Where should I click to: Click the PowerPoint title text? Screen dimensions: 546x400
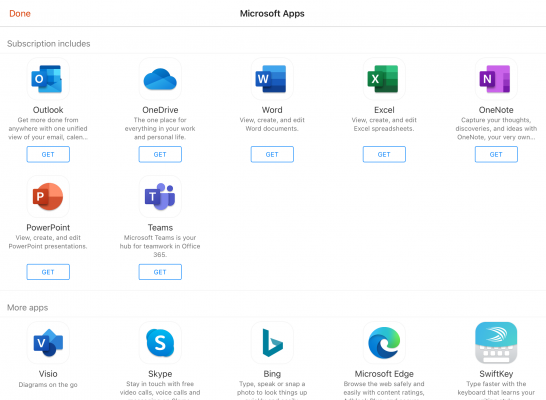pyautogui.click(x=48, y=228)
